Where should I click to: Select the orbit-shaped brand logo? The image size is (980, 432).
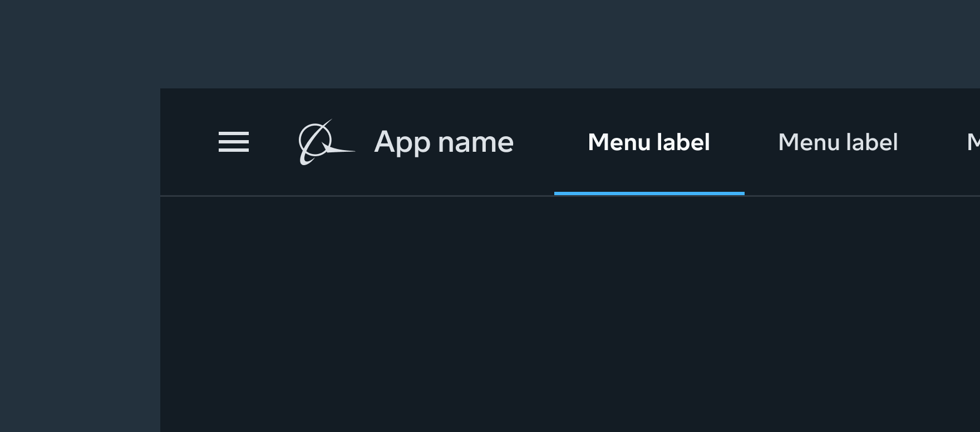[x=325, y=142]
